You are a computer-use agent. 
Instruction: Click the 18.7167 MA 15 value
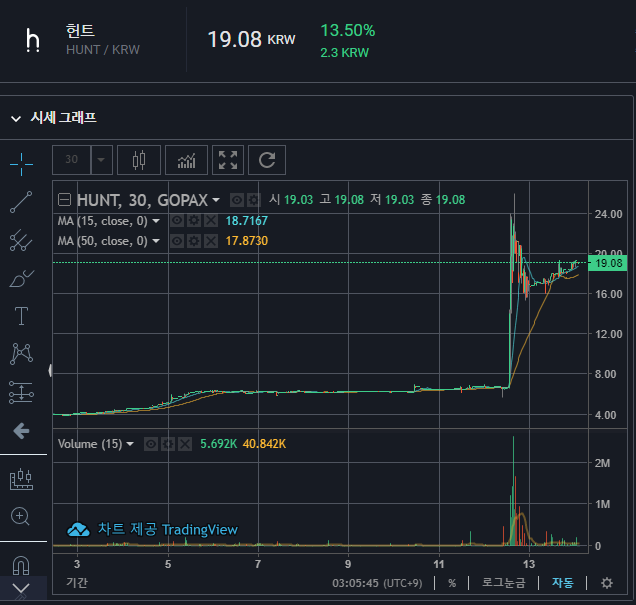point(247,221)
